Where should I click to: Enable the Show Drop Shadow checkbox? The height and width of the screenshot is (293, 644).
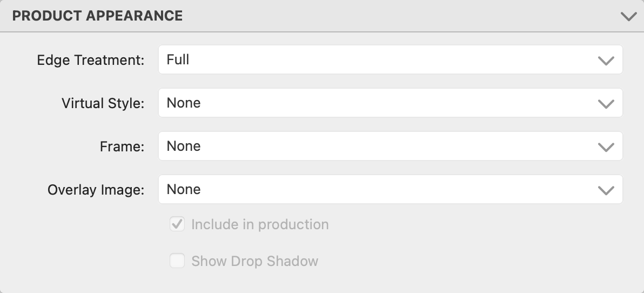point(177,261)
